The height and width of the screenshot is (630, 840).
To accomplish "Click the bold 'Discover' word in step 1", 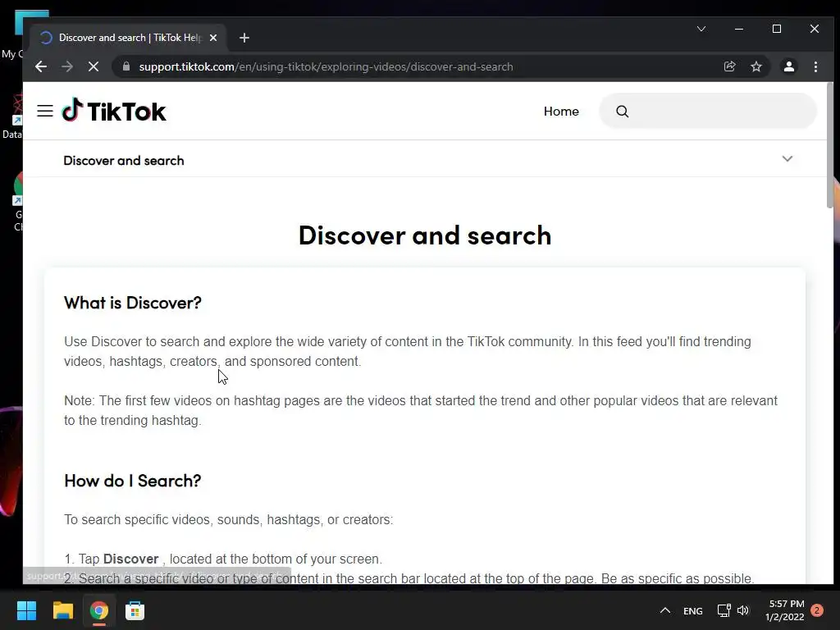I will [130, 559].
